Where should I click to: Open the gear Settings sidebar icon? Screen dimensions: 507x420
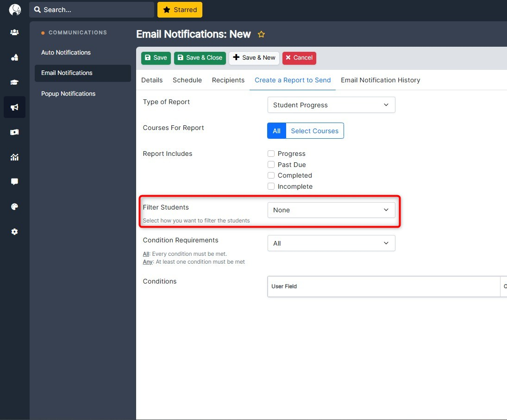tap(14, 232)
